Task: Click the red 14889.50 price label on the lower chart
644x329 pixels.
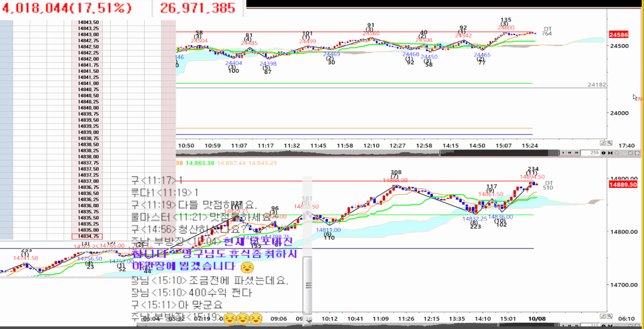Action: click(623, 185)
